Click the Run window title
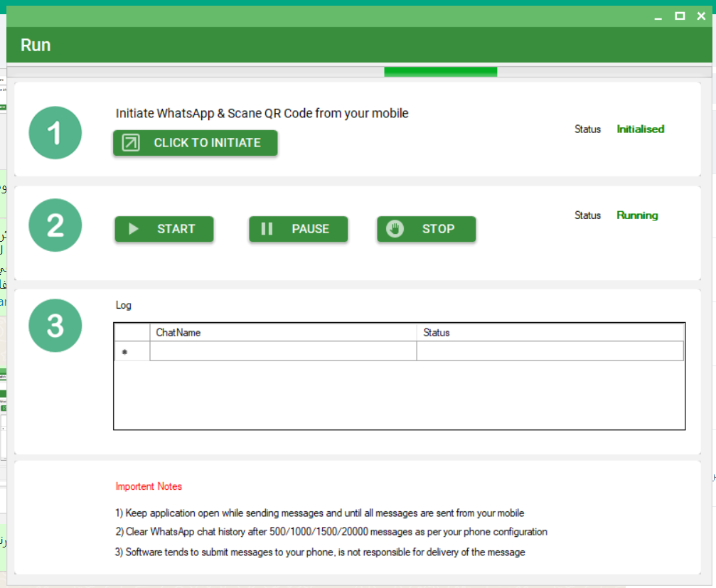The height and width of the screenshot is (588, 716). click(36, 46)
